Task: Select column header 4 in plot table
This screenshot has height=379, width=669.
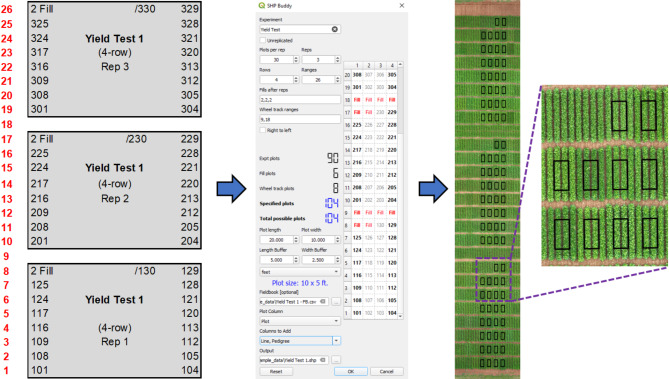Action: click(392, 65)
